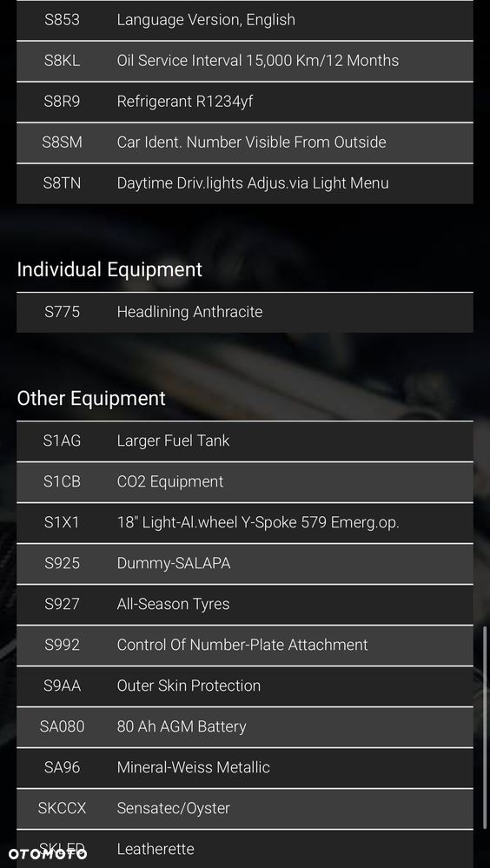Select the 18" Light-Al.wheel Y-Spoke row
This screenshot has width=490, height=868.
(245, 523)
